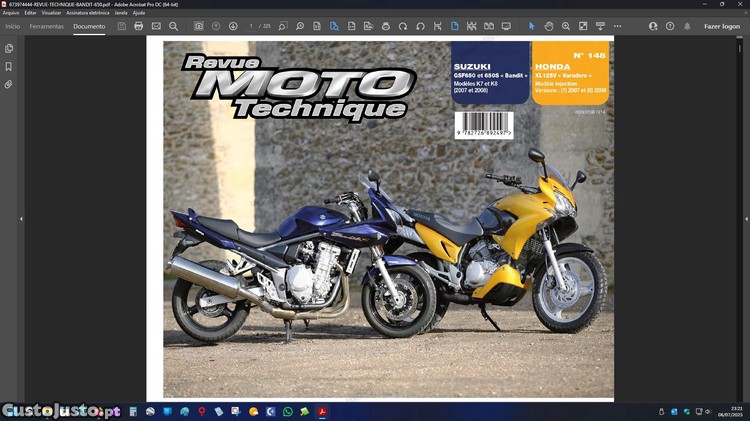This screenshot has height=421, width=750.
Task: Choose the arrow Selection tool
Action: [532, 26]
